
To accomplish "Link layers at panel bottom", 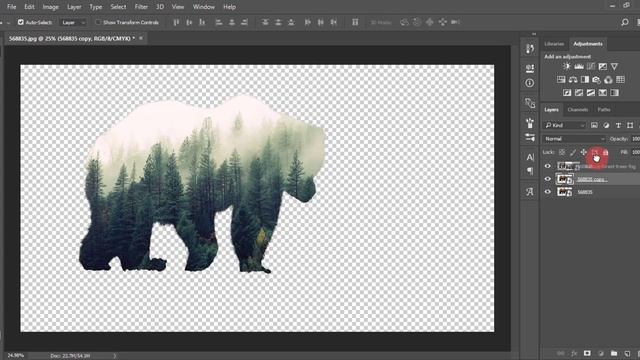I will (x=561, y=353).
